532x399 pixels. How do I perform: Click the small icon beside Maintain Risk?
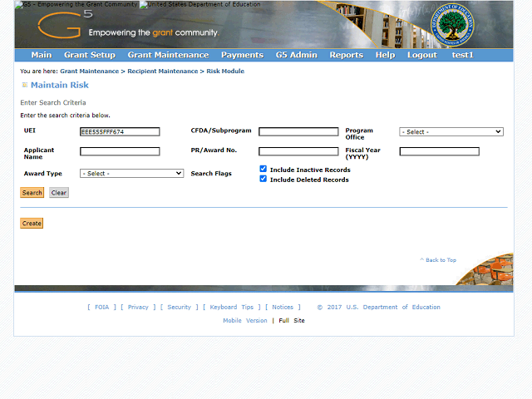tap(24, 85)
